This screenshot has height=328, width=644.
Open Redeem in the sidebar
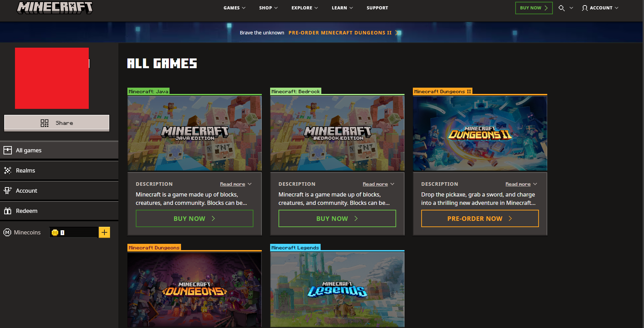(59, 211)
